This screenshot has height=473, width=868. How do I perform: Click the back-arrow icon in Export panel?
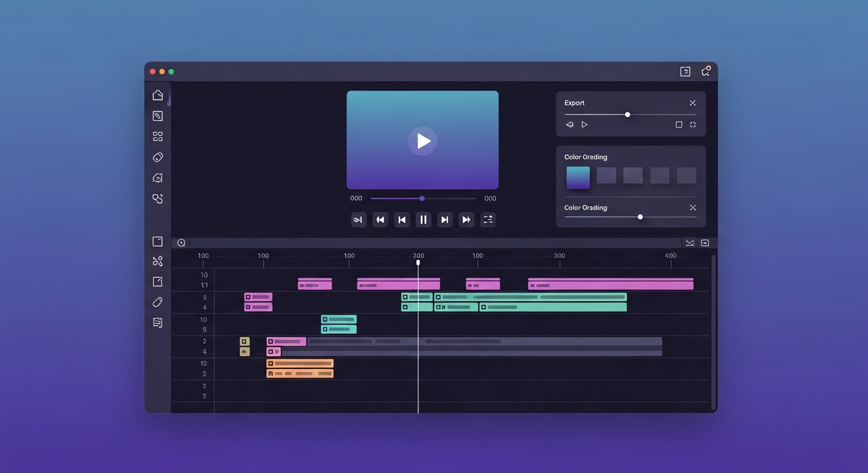pos(570,124)
